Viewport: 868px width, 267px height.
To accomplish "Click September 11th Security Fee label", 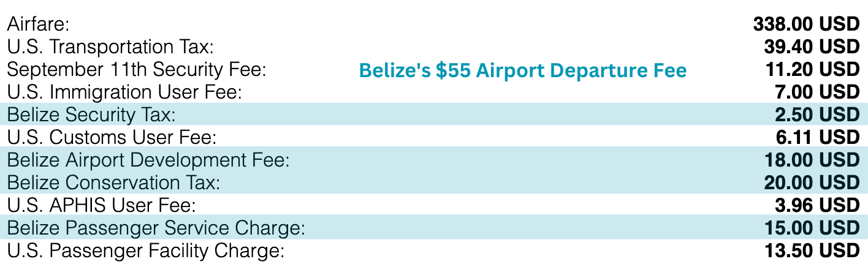I will [x=137, y=70].
